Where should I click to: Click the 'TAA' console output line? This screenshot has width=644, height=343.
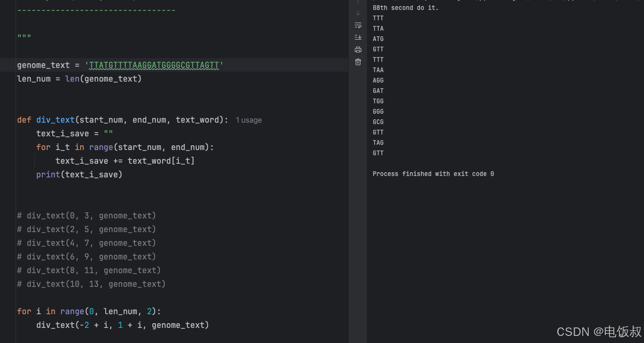coord(378,70)
